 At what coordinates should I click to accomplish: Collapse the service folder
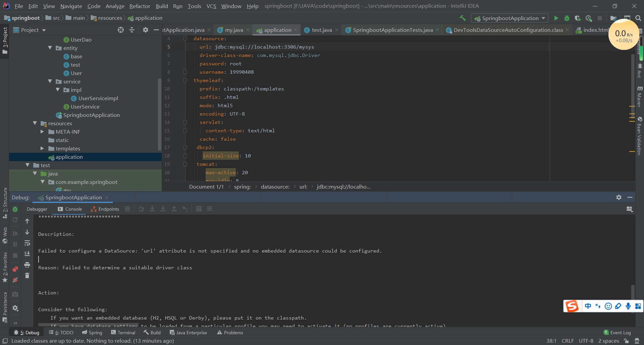[50, 81]
